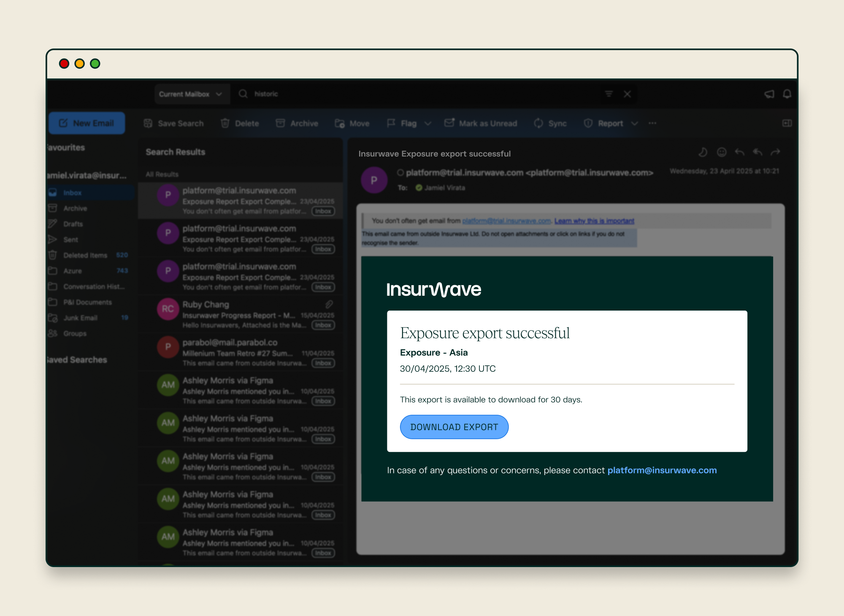Click the Sync button
This screenshot has height=616, width=844.
(550, 123)
